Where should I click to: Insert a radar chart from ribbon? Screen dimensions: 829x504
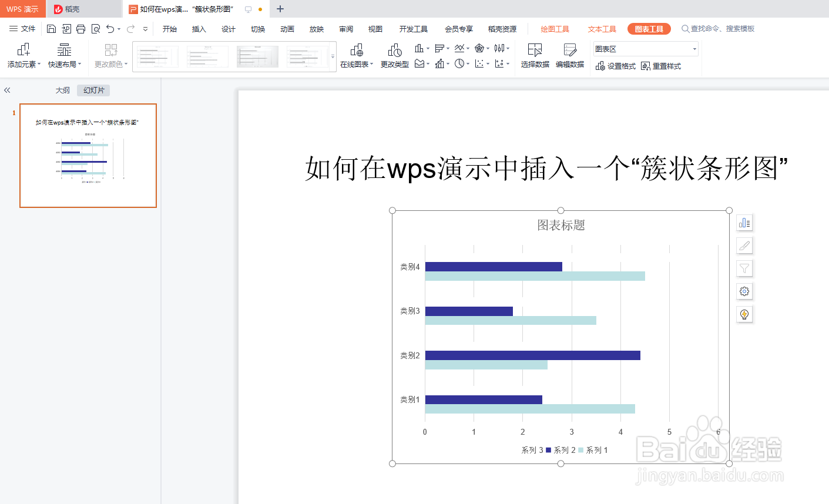tap(479, 48)
